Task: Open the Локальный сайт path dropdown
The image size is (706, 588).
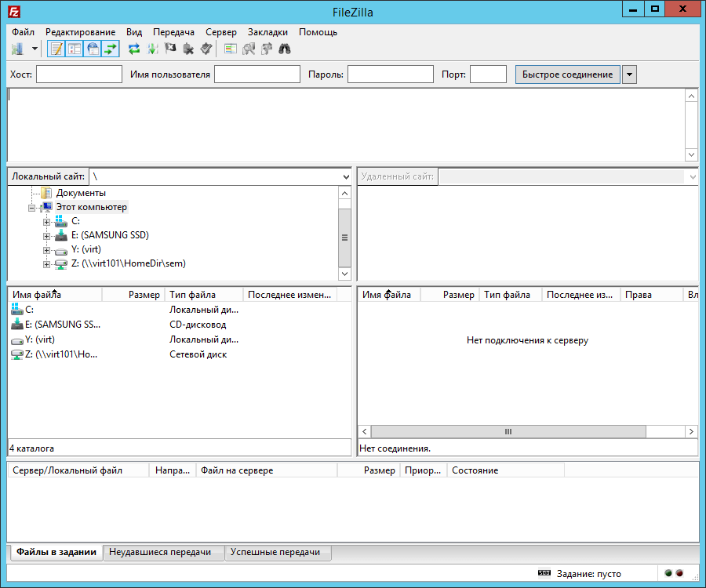Action: (x=346, y=177)
